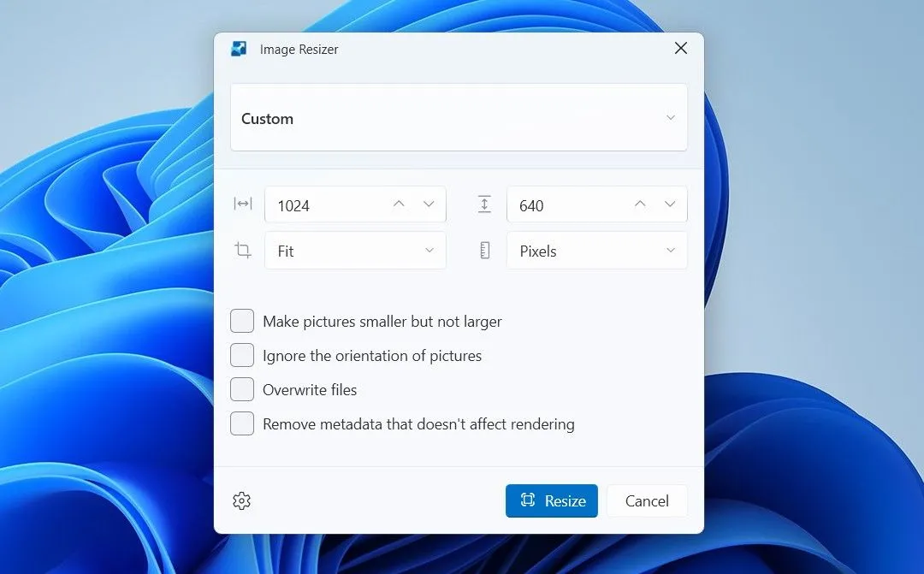
Task: Open the Fit resize mode dropdown
Action: tap(355, 251)
